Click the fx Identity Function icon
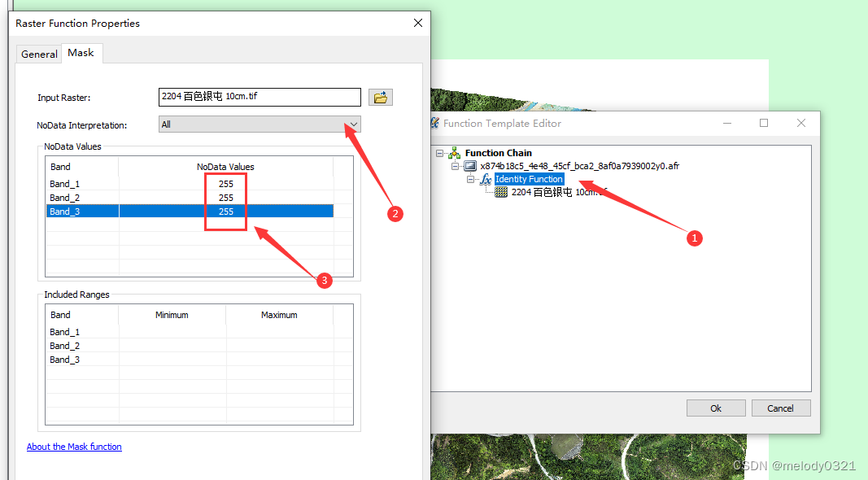Viewport: 868px width, 480px height. [486, 179]
